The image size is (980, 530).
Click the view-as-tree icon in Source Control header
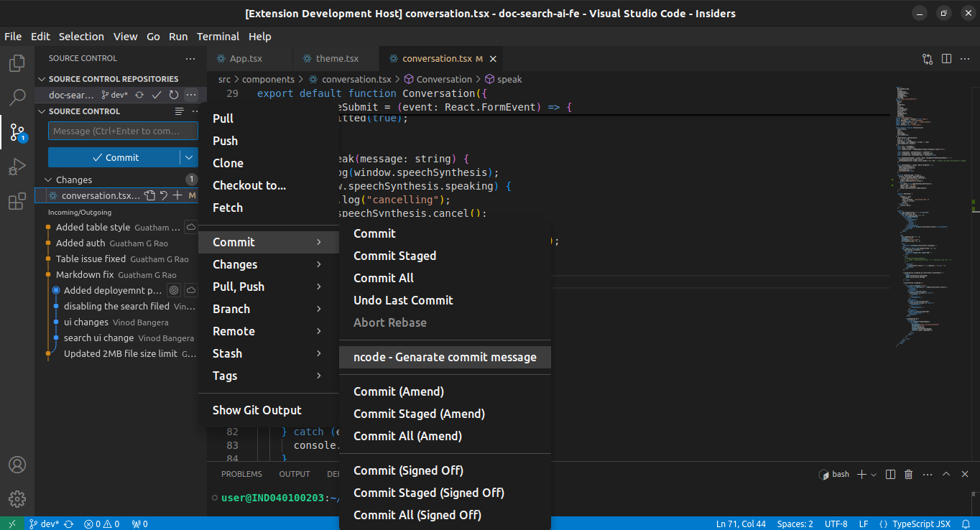(179, 111)
